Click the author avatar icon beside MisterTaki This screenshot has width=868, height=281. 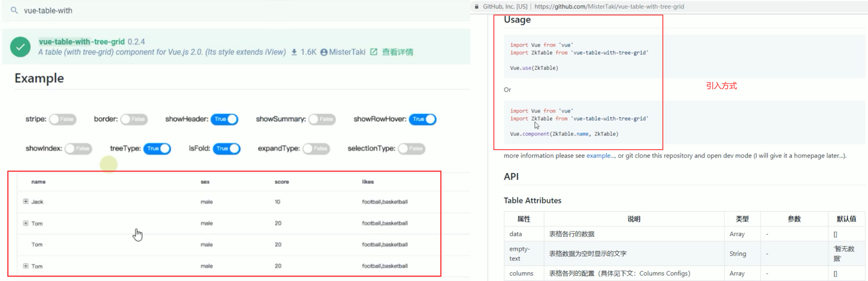click(x=324, y=52)
